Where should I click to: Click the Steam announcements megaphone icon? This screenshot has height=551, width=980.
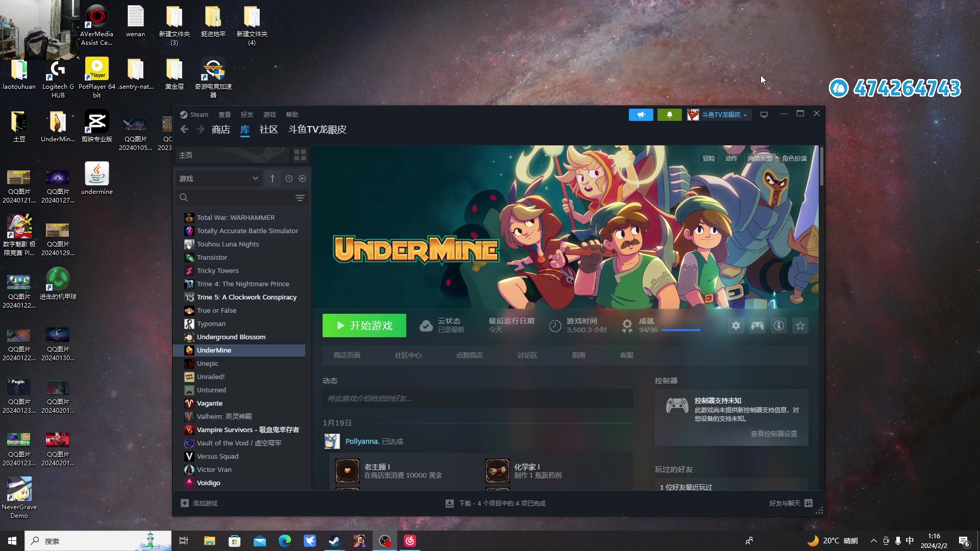pyautogui.click(x=641, y=115)
